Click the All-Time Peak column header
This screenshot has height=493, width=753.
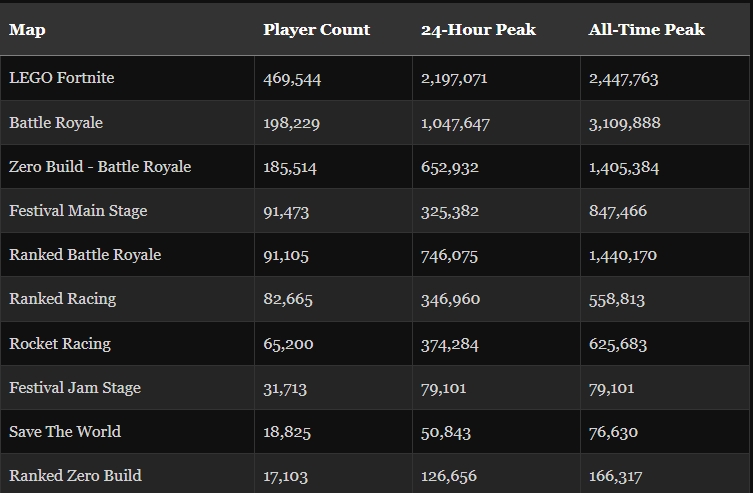646,30
